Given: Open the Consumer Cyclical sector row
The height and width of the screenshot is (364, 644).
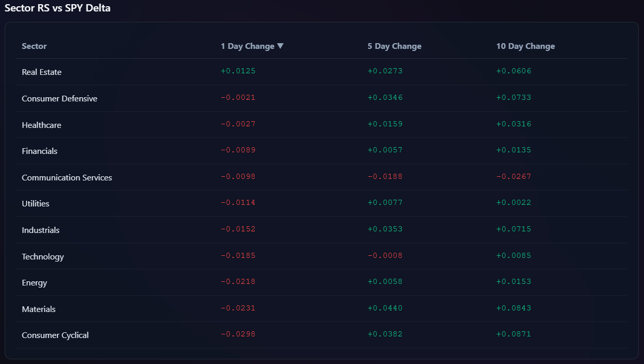Looking at the screenshot, I should 55,335.
